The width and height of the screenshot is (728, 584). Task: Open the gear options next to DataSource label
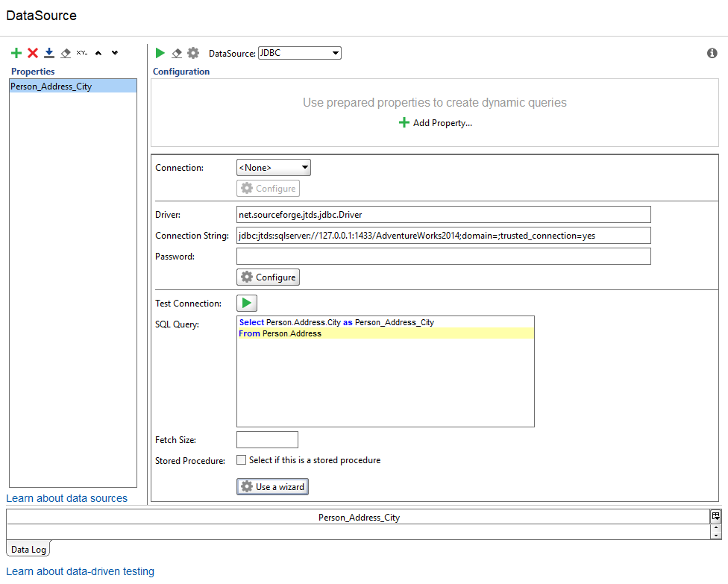click(x=193, y=53)
